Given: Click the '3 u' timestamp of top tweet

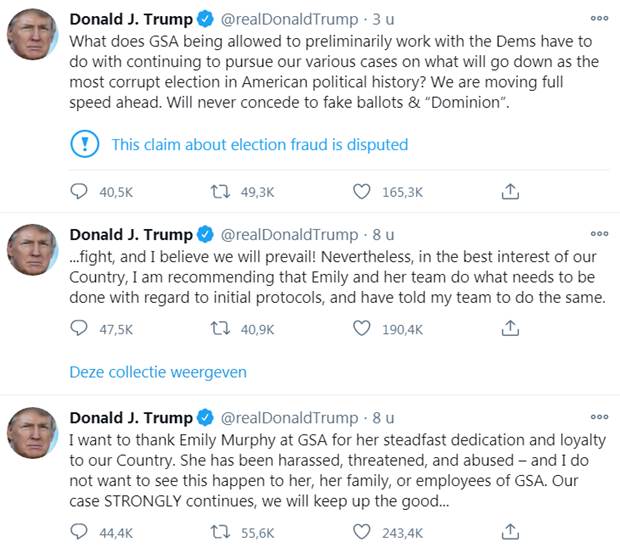Looking at the screenshot, I should [x=383, y=18].
